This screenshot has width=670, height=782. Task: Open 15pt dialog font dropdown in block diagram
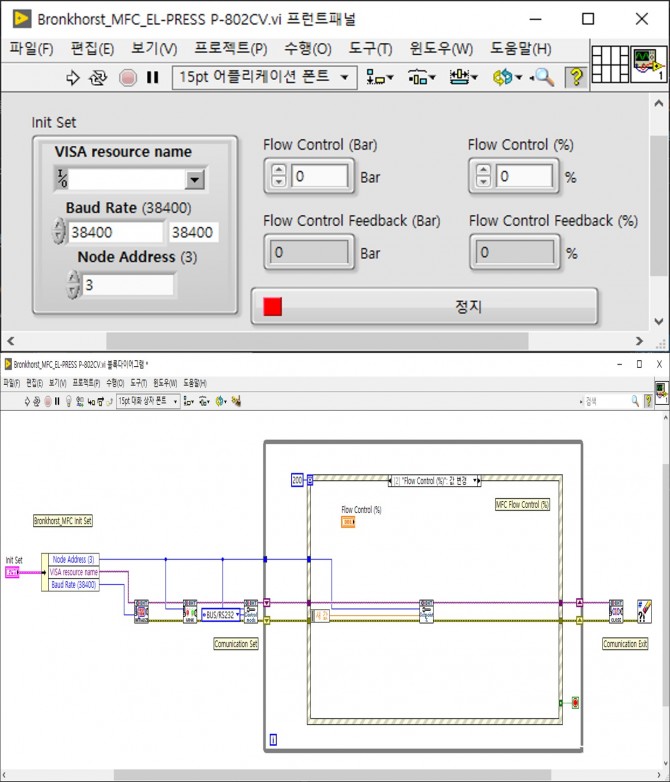point(148,401)
